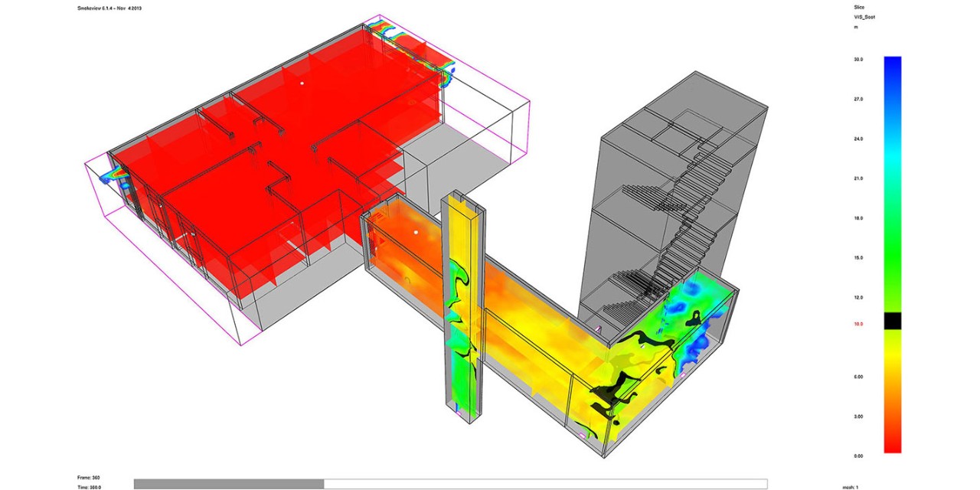Click the red 10.0 colorbar value label
The width and height of the screenshot is (980, 490).
(x=857, y=324)
